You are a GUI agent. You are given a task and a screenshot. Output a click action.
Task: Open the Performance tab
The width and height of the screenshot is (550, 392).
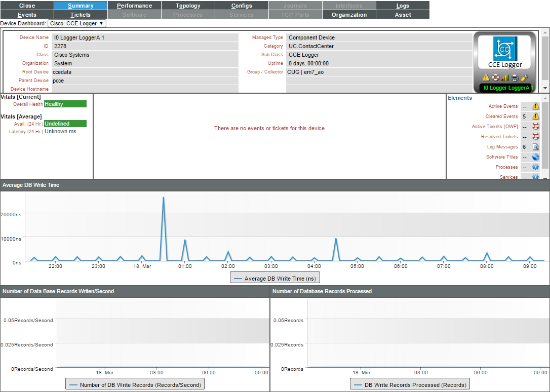(134, 6)
